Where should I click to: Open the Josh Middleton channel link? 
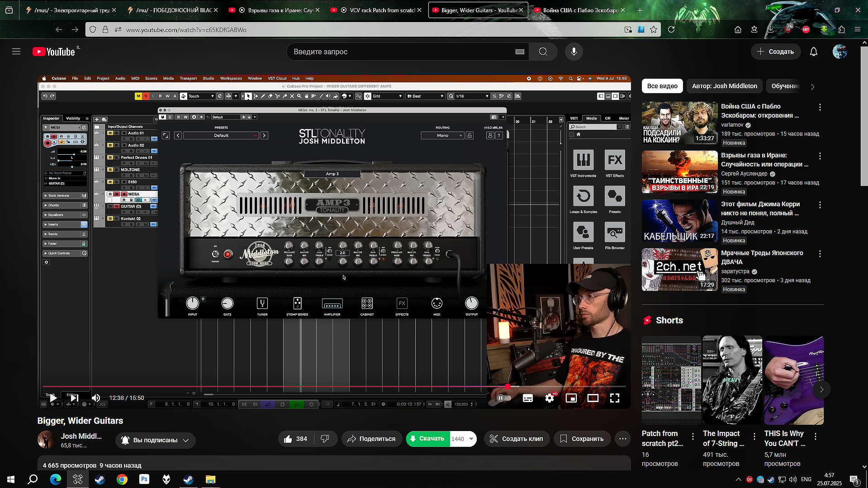pyautogui.click(x=81, y=436)
